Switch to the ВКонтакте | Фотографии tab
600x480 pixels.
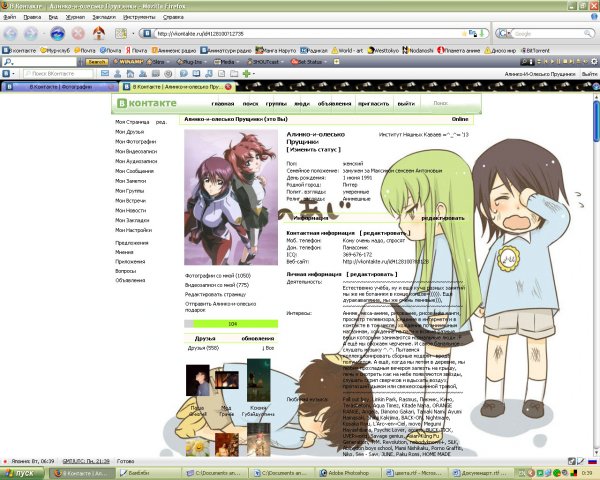pos(59,87)
